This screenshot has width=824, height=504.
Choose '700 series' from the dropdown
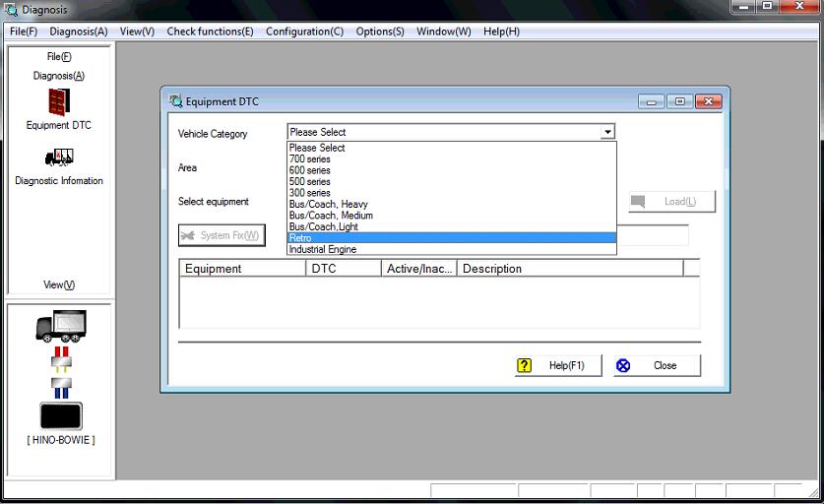(x=452, y=158)
